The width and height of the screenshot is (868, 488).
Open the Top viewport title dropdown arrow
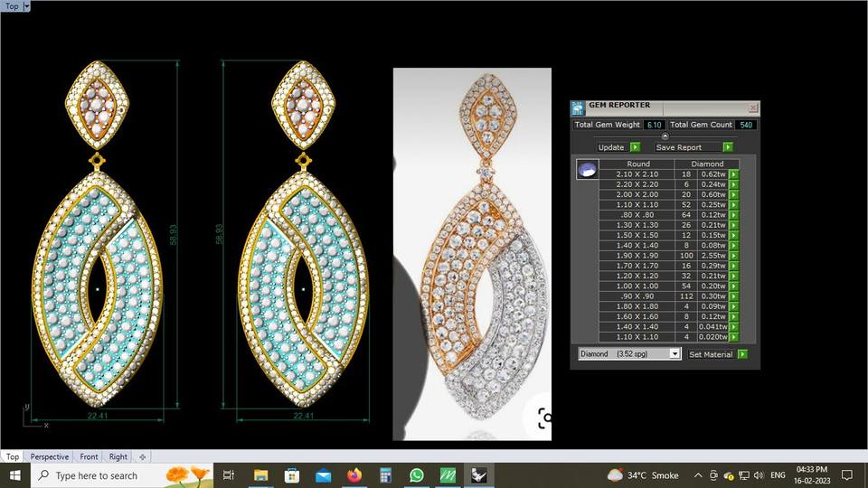pyautogui.click(x=26, y=5)
